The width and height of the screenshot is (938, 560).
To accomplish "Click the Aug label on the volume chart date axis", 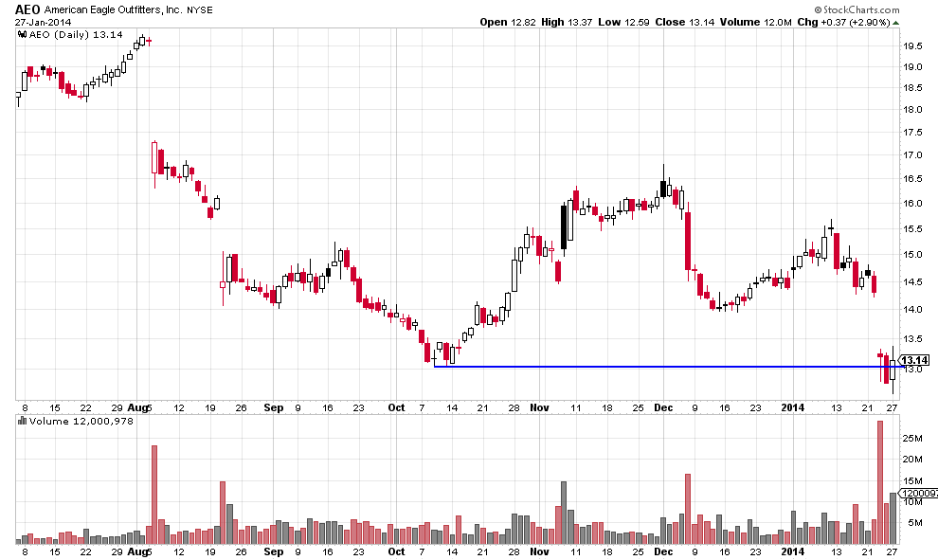I will (137, 551).
